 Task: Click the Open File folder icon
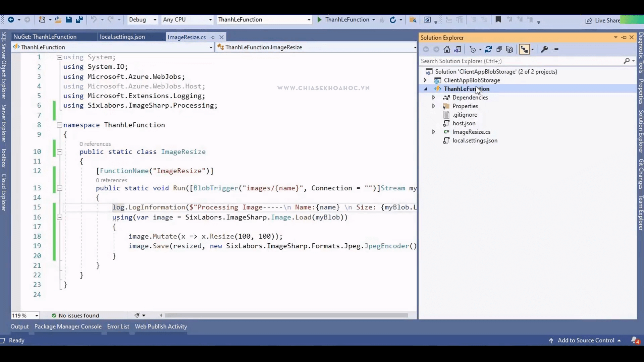(x=58, y=19)
